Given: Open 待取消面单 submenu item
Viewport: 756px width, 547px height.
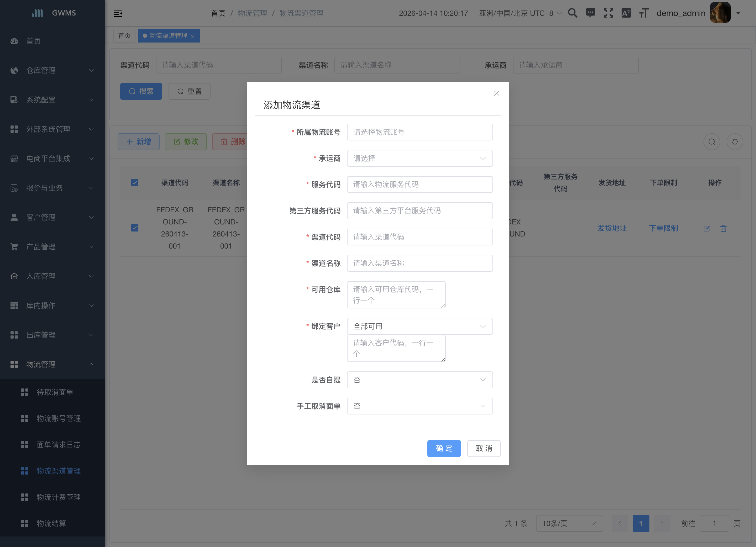Looking at the screenshot, I should point(52,392).
